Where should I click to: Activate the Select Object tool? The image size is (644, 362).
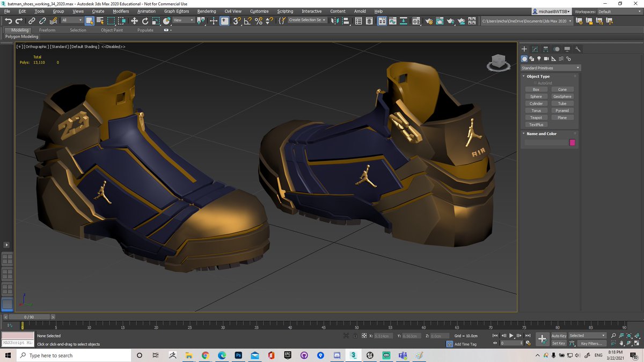coord(89,20)
